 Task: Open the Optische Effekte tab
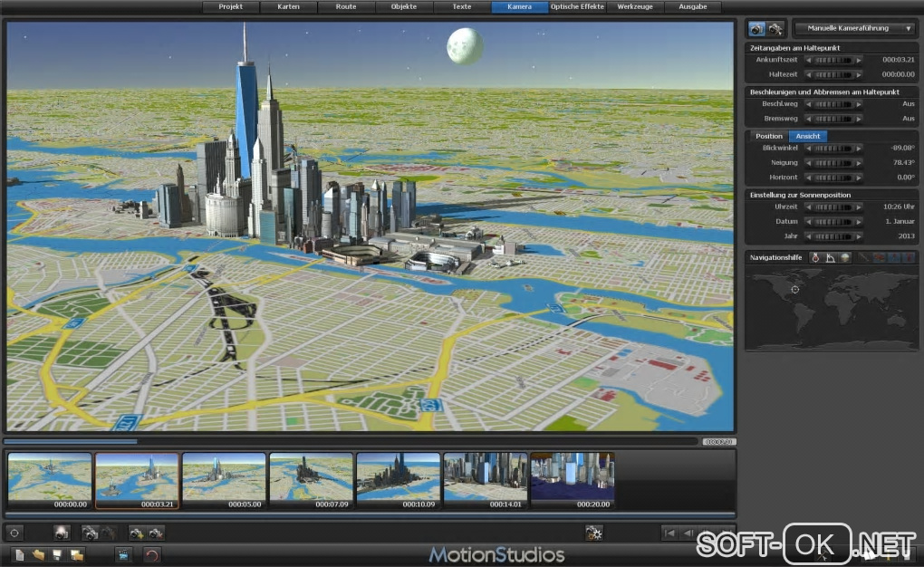tap(577, 6)
